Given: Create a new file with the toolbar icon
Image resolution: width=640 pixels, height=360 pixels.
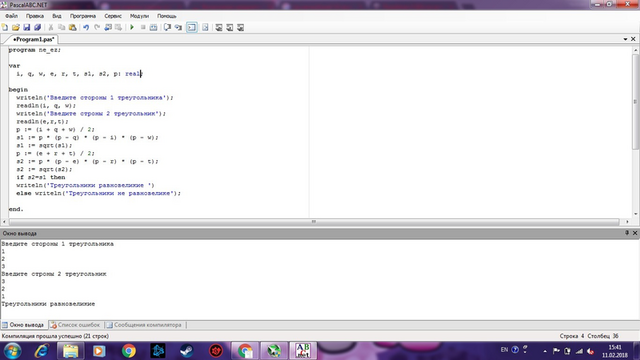Looking at the screenshot, I should (5, 27).
